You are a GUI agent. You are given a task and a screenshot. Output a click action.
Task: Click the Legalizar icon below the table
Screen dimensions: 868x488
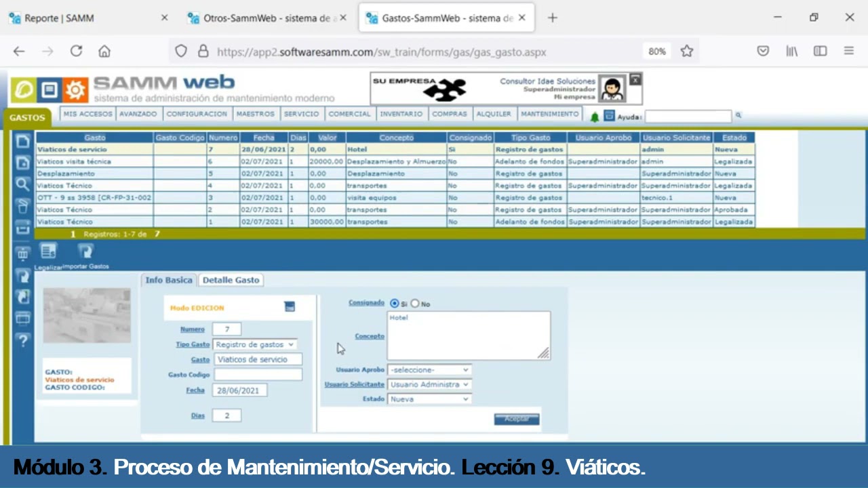click(x=48, y=251)
